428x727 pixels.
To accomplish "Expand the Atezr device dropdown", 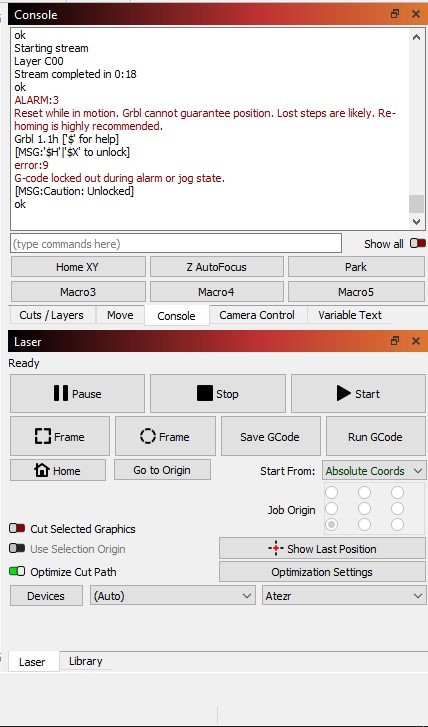I will click(x=344, y=595).
